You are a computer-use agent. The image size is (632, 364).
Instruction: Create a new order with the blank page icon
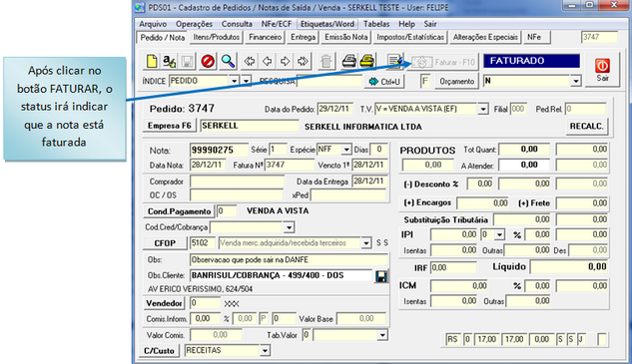coord(152,61)
